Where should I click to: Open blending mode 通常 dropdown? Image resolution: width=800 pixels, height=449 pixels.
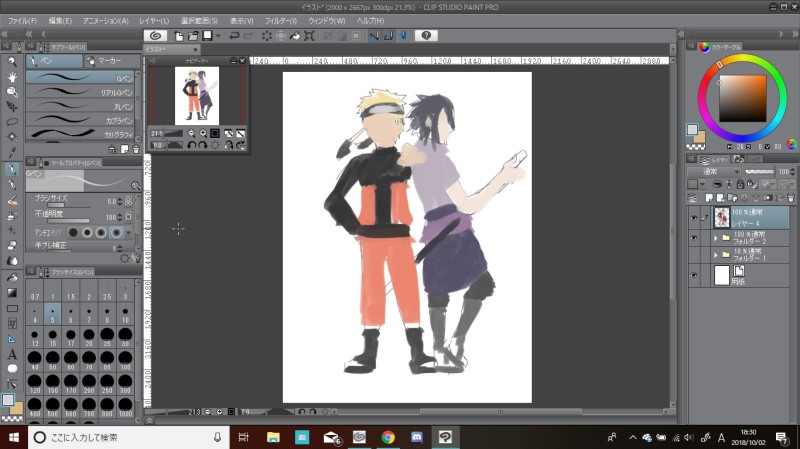click(713, 171)
